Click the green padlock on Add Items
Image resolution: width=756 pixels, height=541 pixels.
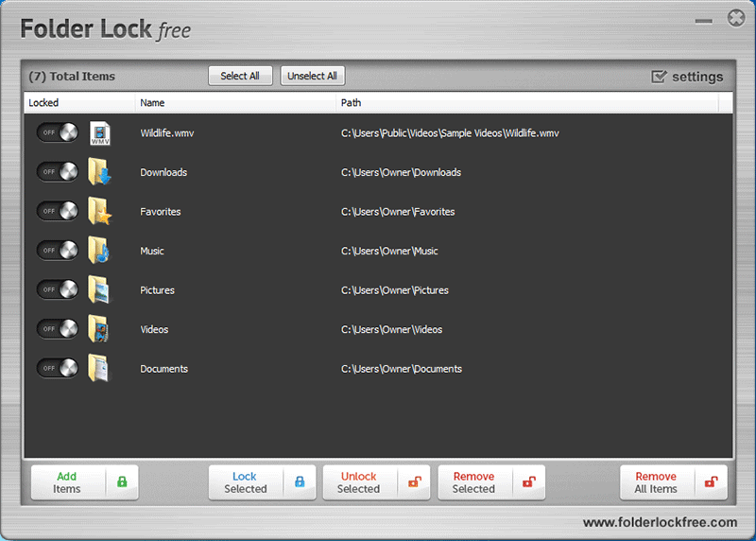(x=122, y=481)
